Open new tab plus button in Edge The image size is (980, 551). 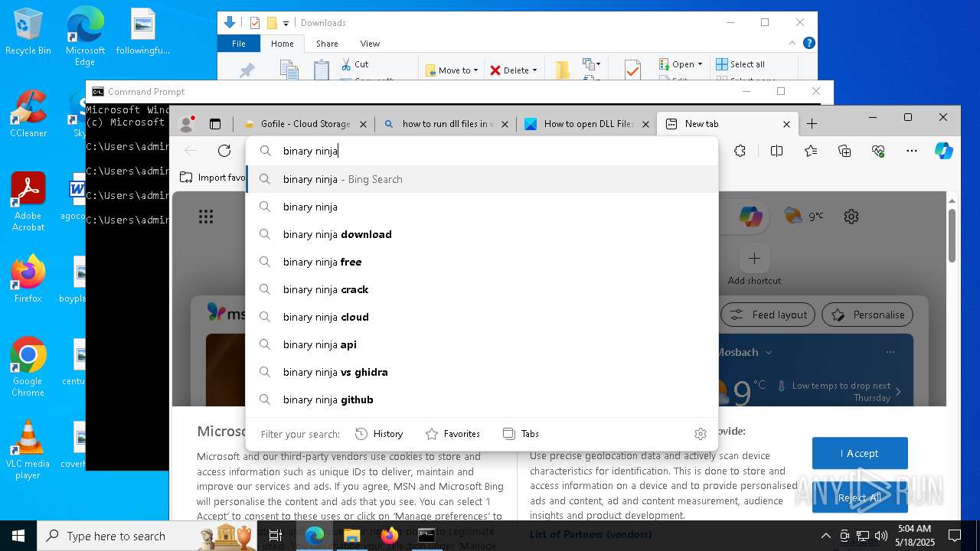pyautogui.click(x=812, y=124)
